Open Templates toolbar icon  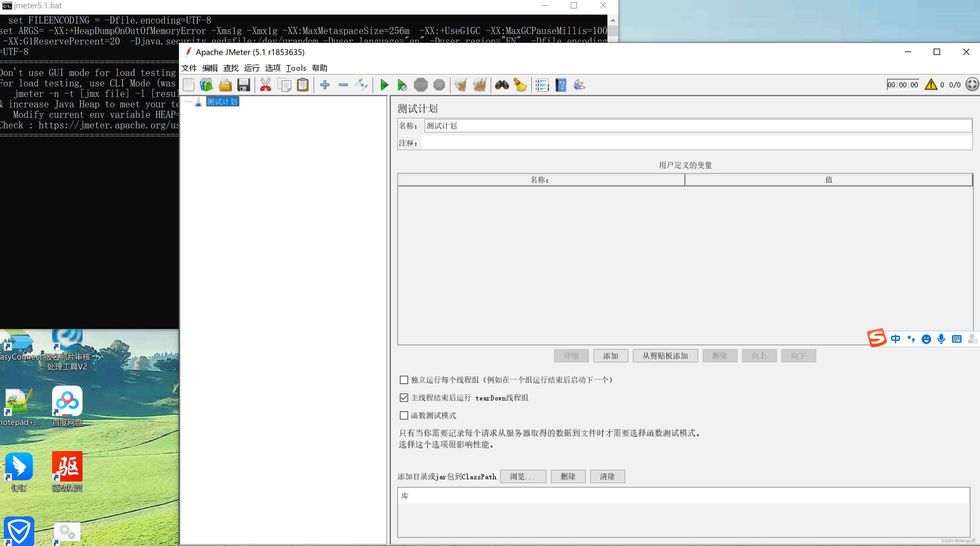[x=207, y=85]
